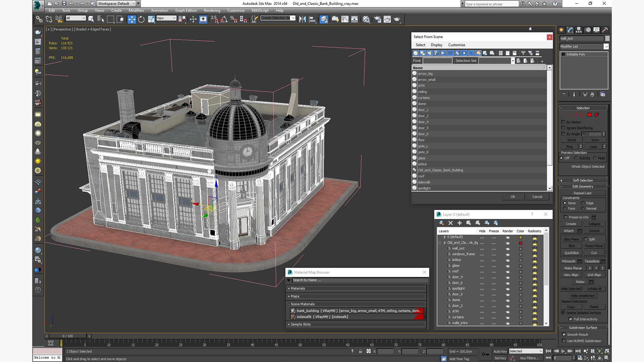Image resolution: width=644 pixels, height=362 pixels.
Task: Open the Layer Manager toolbar icon
Action: 324,19
